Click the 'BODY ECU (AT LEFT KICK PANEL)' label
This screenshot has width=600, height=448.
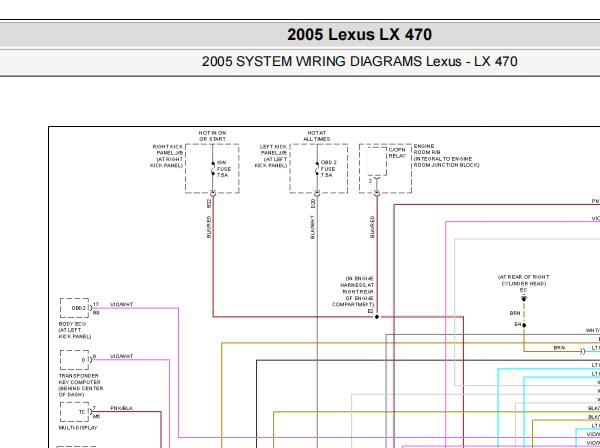point(75,330)
